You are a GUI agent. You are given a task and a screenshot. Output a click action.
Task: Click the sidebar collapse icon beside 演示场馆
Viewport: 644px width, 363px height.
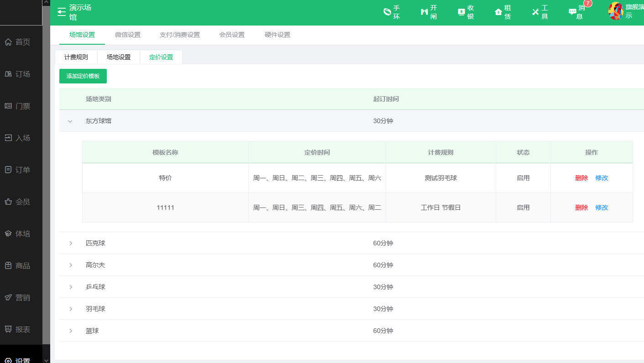pos(62,12)
